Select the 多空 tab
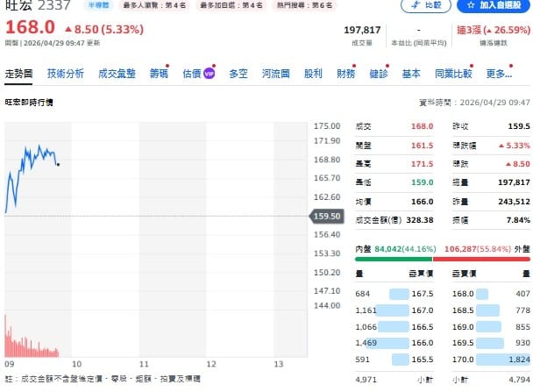This screenshot has width=547, height=392. click(238, 74)
